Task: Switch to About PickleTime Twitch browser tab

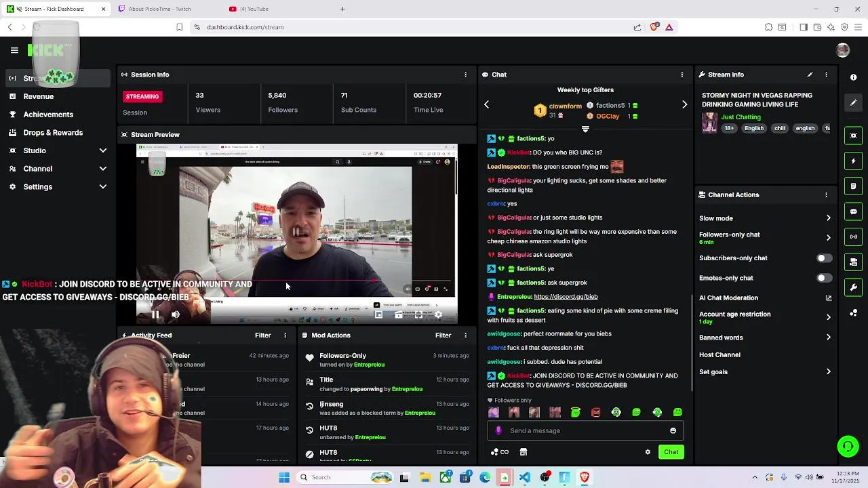Action: coord(159,9)
